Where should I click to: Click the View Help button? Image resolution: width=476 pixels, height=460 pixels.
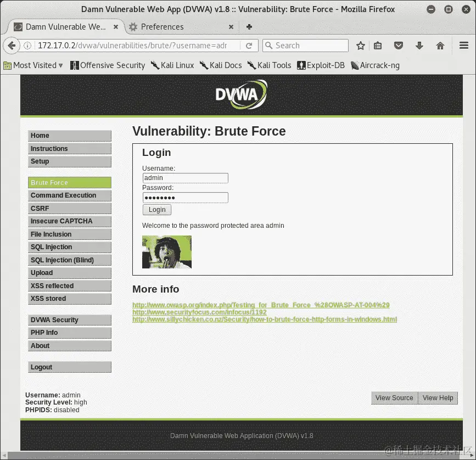tap(438, 398)
